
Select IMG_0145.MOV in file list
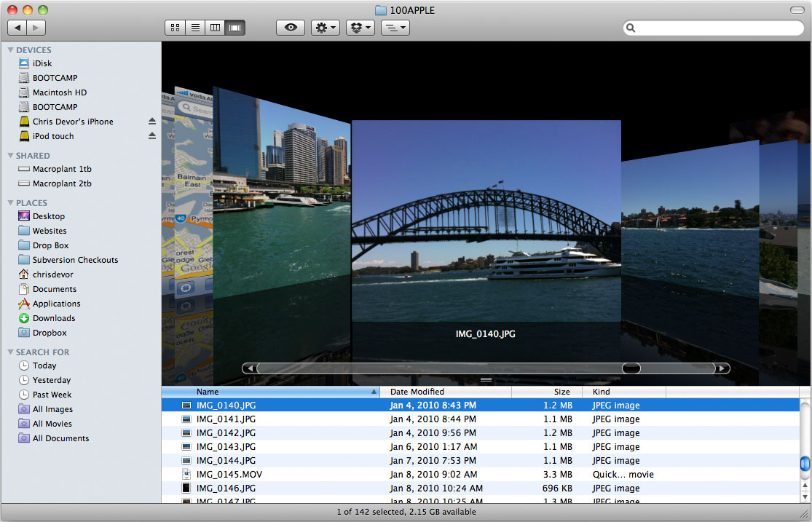[229, 475]
